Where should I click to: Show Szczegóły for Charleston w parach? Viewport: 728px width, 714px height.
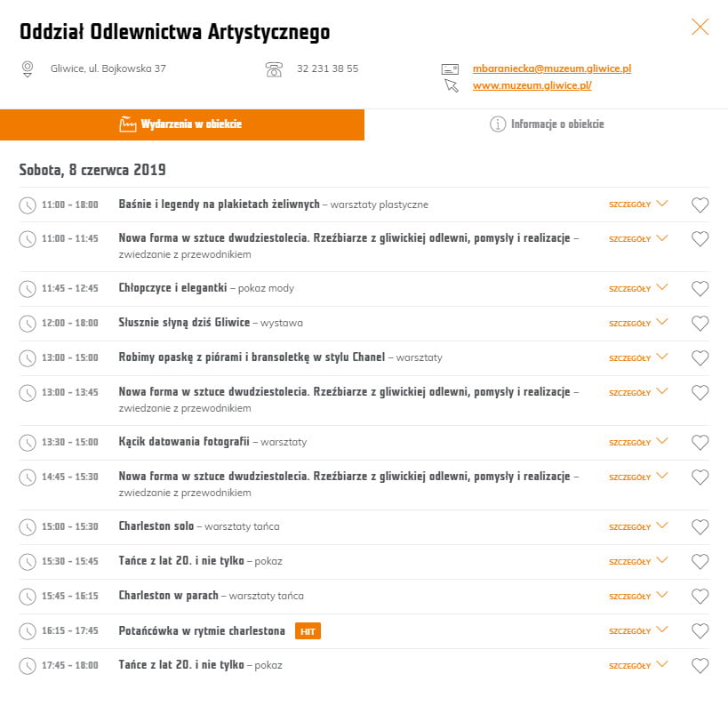click(x=637, y=597)
